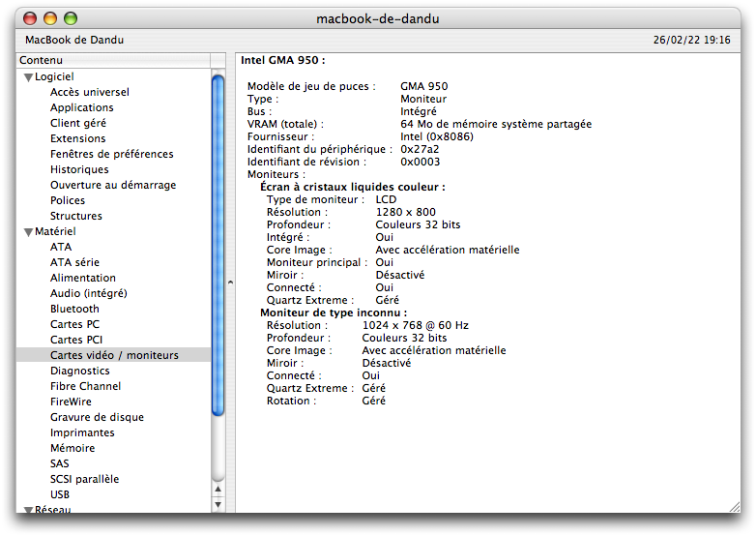Click the Intel GMA 950 heading
Image resolution: width=756 pixels, height=536 pixels.
(283, 60)
